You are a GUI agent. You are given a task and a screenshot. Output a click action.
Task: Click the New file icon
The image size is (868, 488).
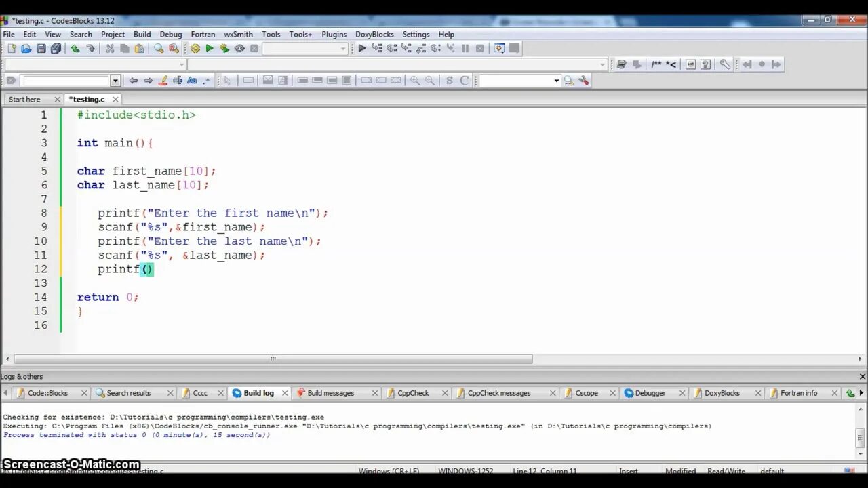(12, 48)
